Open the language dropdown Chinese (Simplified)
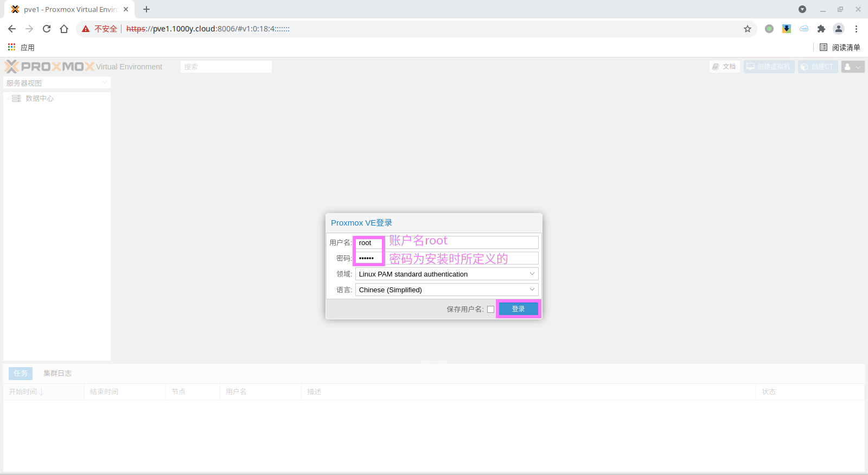Image resolution: width=868 pixels, height=475 pixels. [446, 290]
